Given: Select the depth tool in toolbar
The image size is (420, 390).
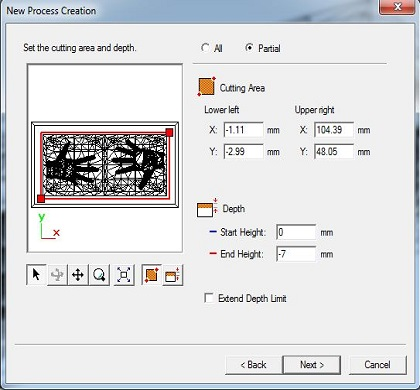Looking at the screenshot, I should [x=173, y=275].
